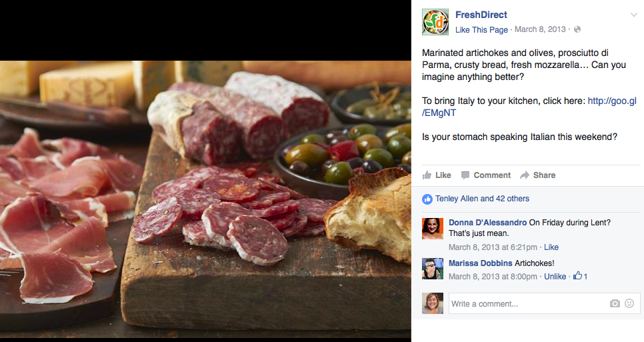The image size is (644, 342).
Task: Click the Comment button on the post
Action: (x=485, y=175)
